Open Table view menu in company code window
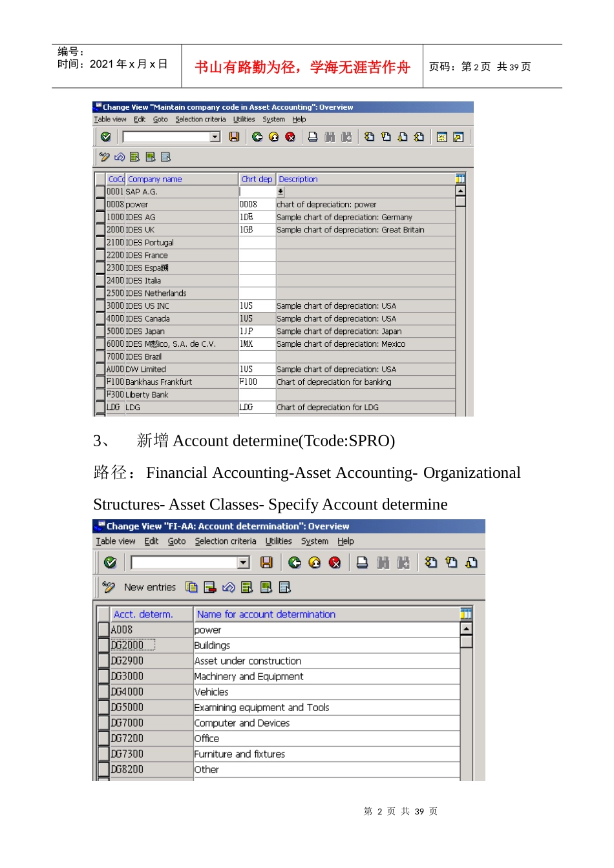This screenshot has height=868, width=614. pos(111,119)
